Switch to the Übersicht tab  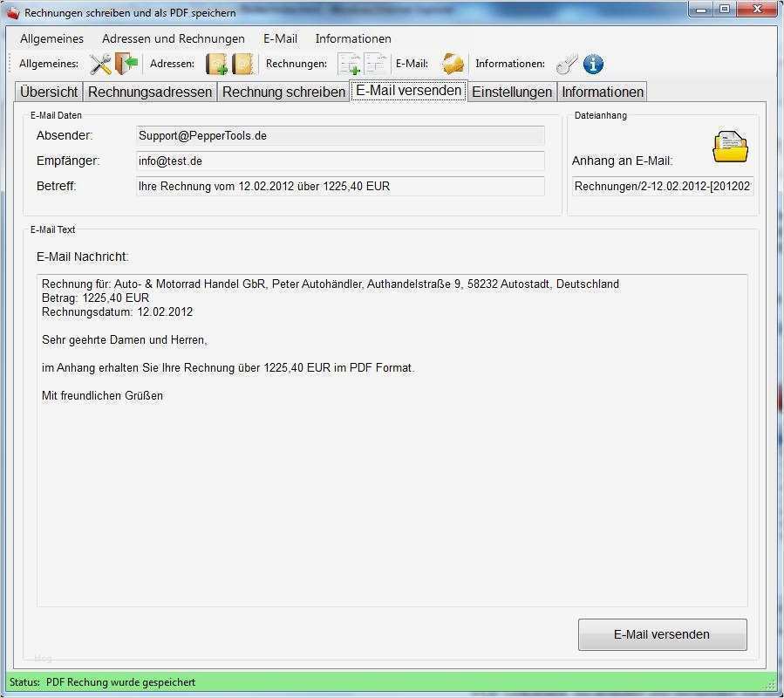coord(48,91)
